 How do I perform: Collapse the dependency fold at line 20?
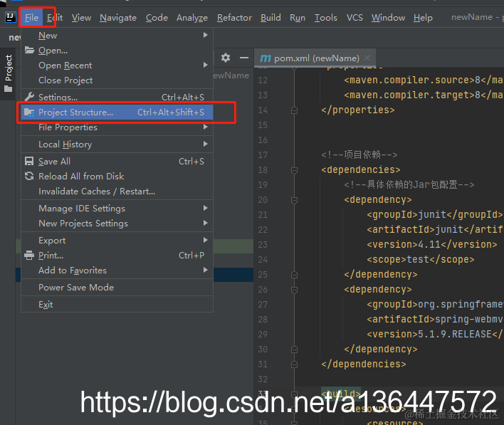pyautogui.click(x=294, y=200)
